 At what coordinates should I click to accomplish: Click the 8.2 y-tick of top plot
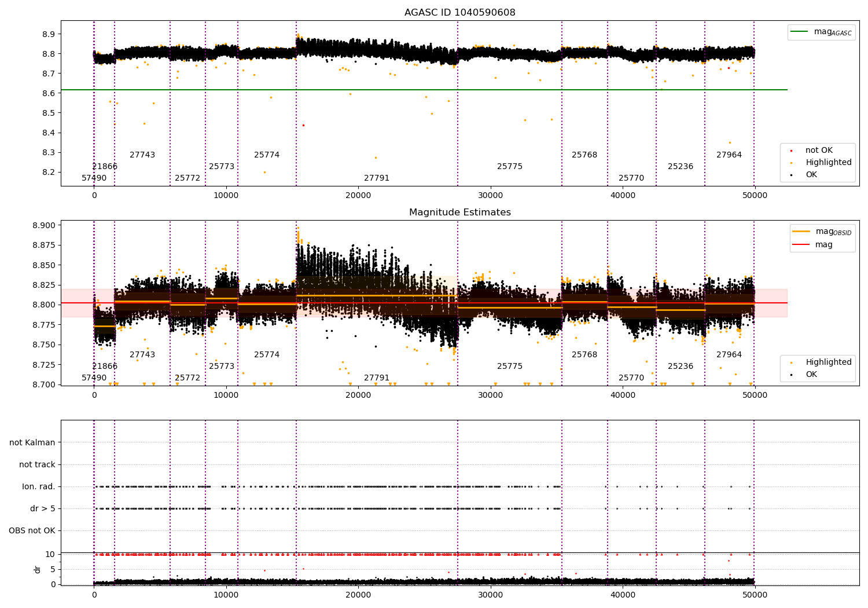(x=49, y=173)
